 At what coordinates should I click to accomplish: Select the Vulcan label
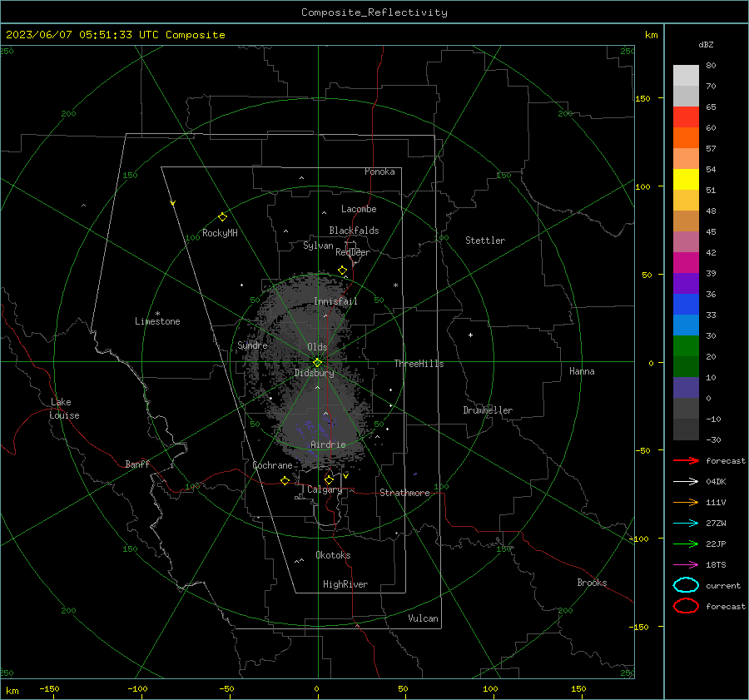[x=424, y=618]
